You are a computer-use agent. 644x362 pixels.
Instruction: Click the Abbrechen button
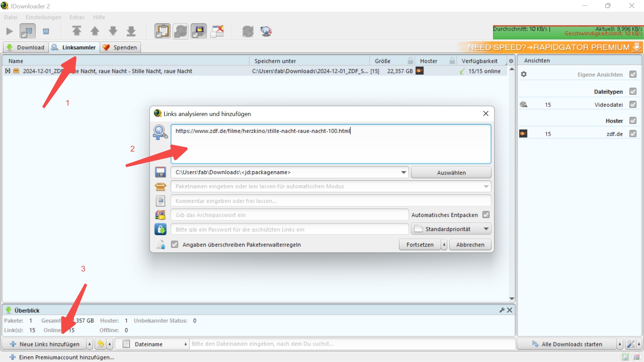pos(470,244)
